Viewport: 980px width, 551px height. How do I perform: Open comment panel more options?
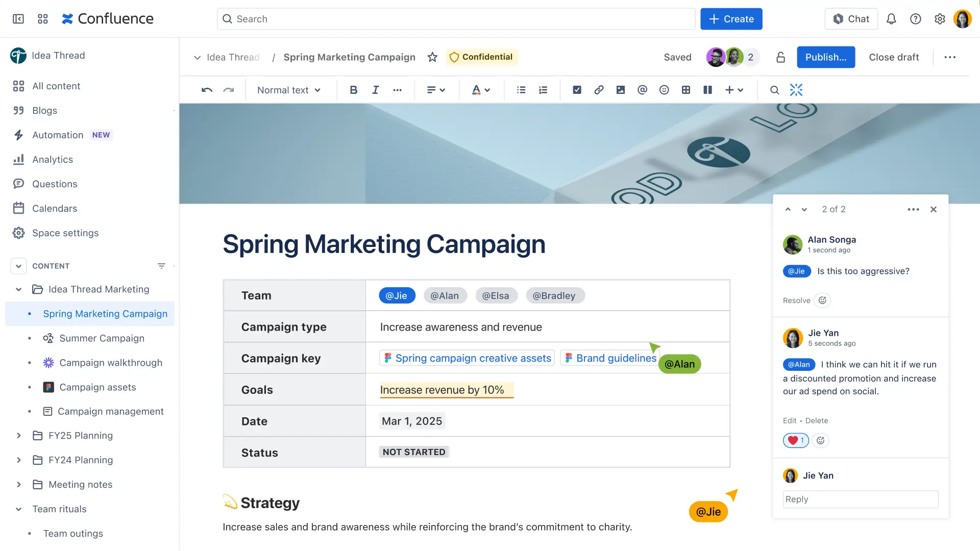click(914, 209)
